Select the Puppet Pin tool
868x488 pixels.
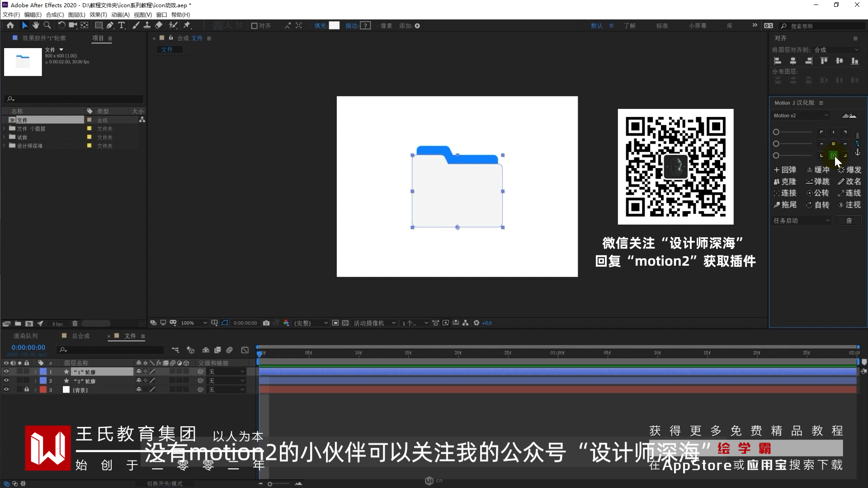click(x=187, y=26)
